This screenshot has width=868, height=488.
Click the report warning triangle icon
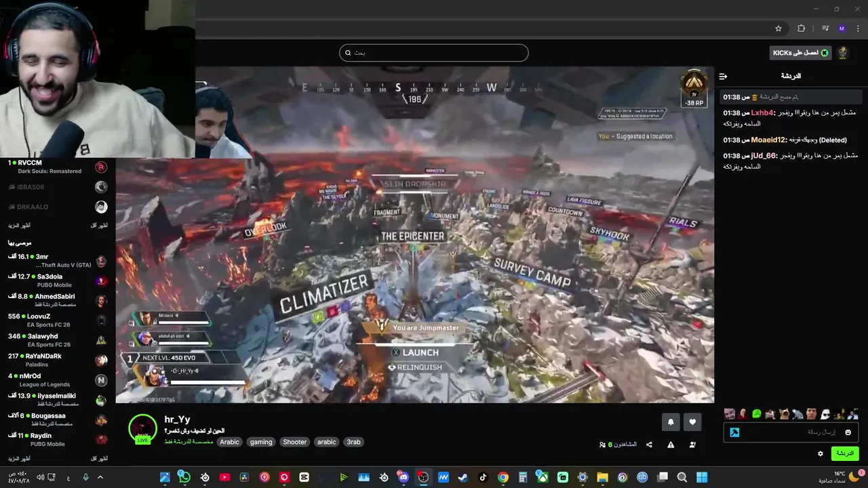coord(671,445)
